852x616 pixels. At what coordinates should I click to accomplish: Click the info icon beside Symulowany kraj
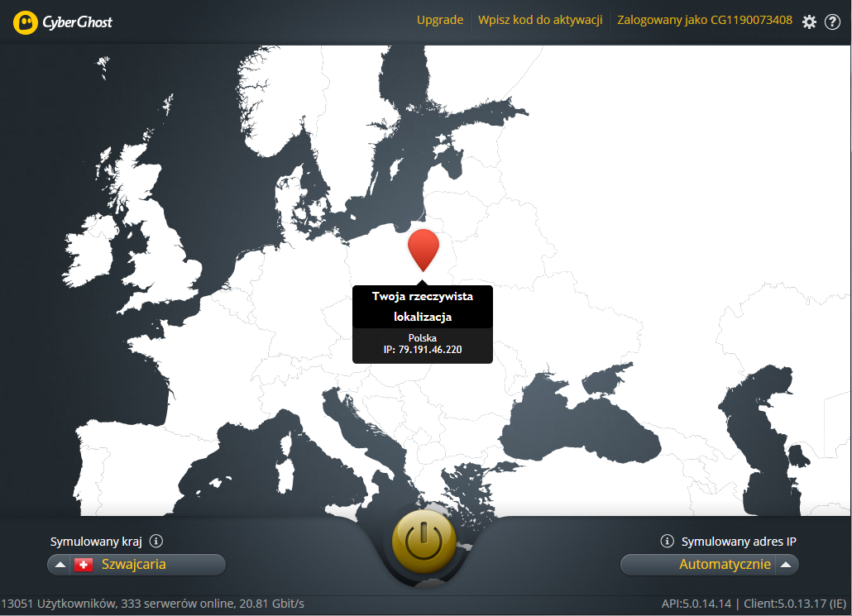(156, 541)
